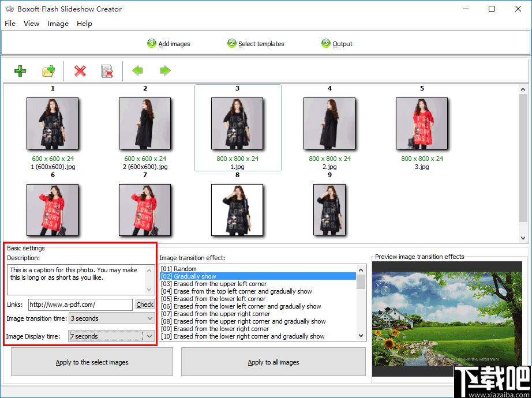532x398 pixels.
Task: Select [04] Erase from top left corner and gradually show
Action: [258, 291]
